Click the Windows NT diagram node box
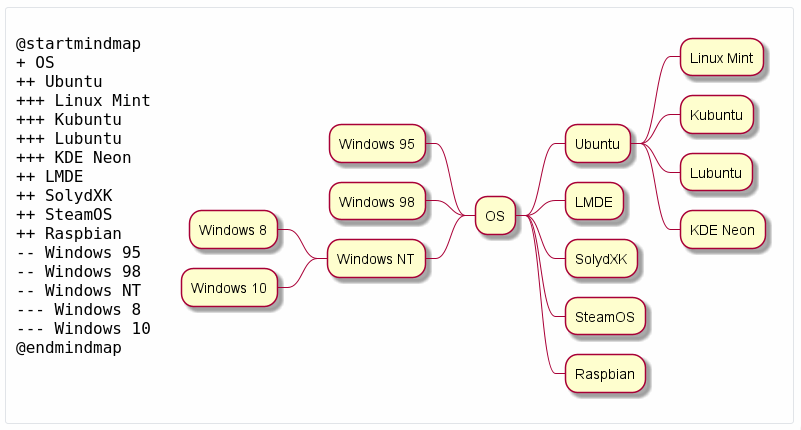The width and height of the screenshot is (801, 430). pos(375,259)
